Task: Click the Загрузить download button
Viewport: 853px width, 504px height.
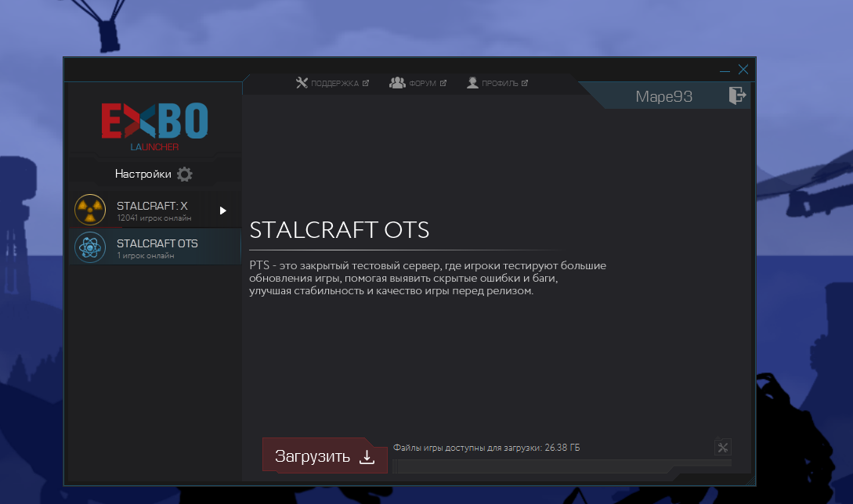Action: pos(325,455)
